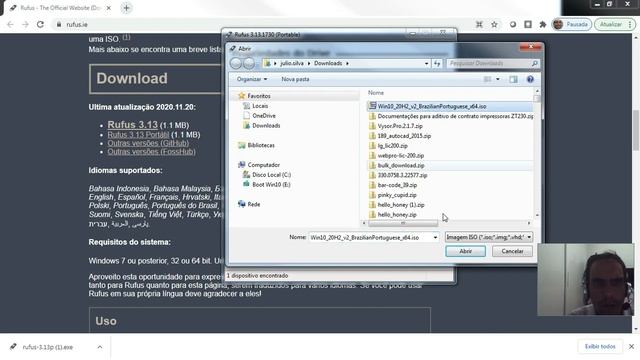Click back arrow in Abrir dialog
This screenshot has width=640, height=360.
tap(236, 63)
